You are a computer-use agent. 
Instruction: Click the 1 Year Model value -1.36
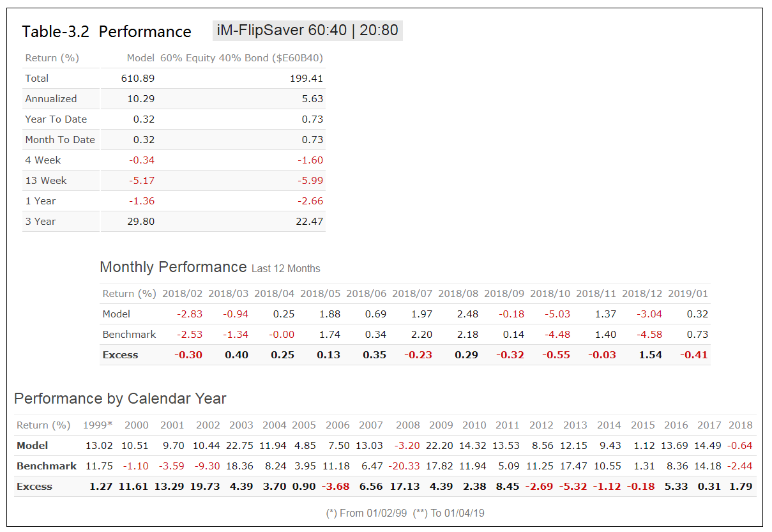coord(141,201)
